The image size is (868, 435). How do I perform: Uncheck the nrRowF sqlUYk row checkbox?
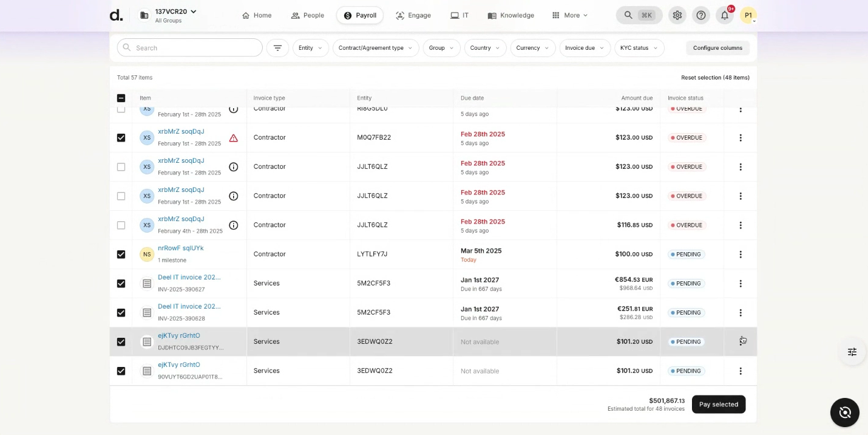(x=121, y=255)
